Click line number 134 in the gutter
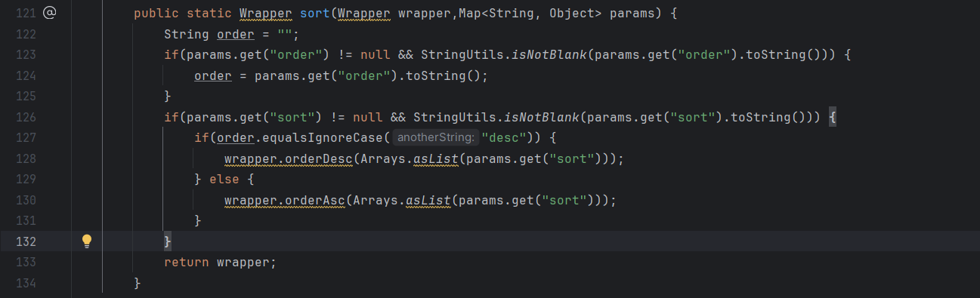 tap(25, 283)
